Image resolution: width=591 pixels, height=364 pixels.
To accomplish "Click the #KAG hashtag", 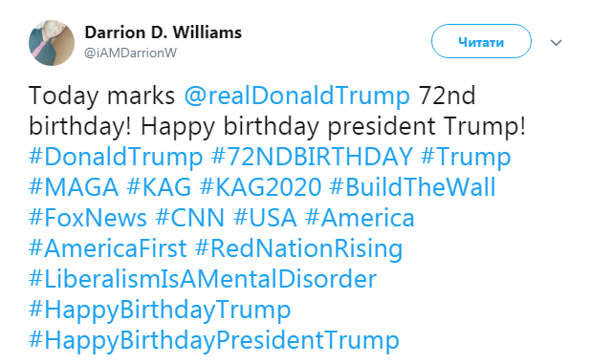I will [159, 187].
